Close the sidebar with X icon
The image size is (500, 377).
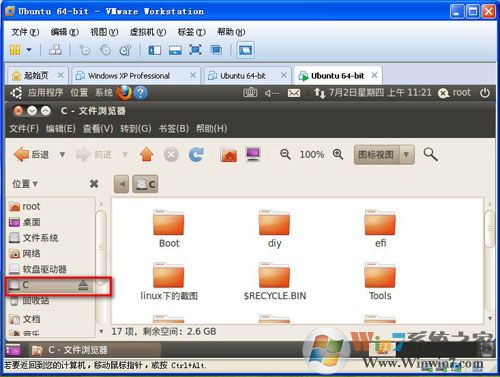click(x=94, y=184)
